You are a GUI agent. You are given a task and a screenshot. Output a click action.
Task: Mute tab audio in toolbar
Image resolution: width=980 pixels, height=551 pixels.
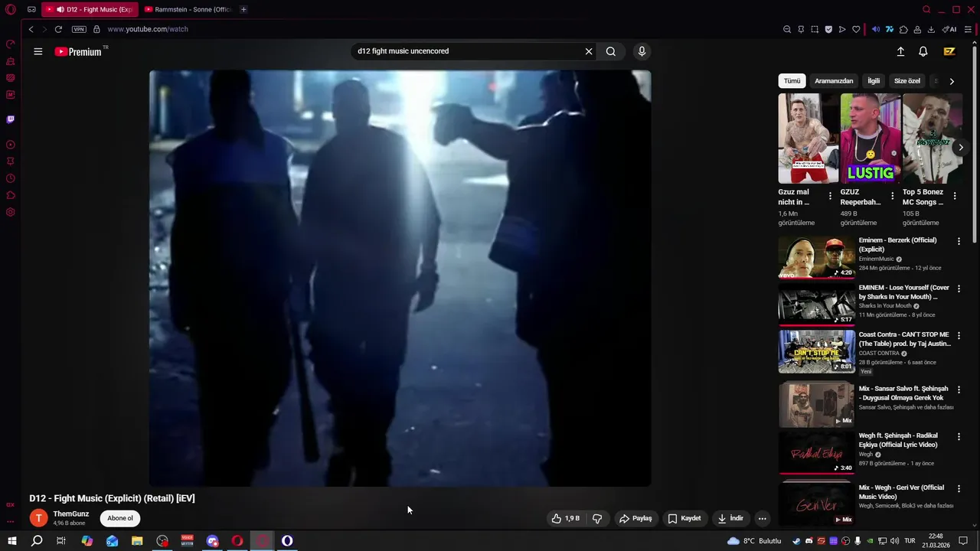coord(876,29)
